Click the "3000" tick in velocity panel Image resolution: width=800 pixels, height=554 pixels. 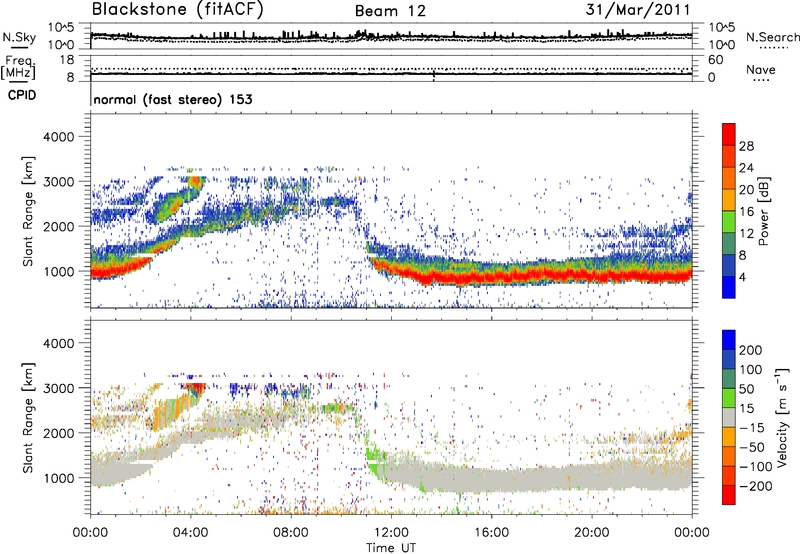point(58,388)
